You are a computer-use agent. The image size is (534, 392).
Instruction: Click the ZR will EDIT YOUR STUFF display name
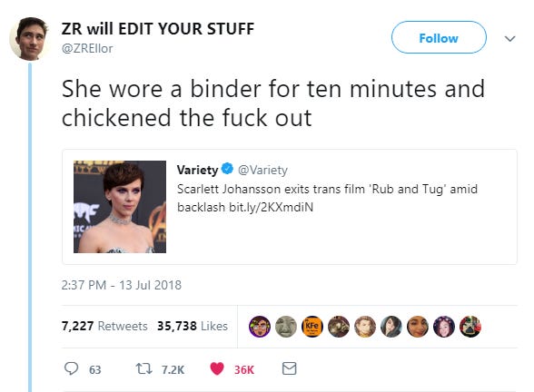[158, 29]
